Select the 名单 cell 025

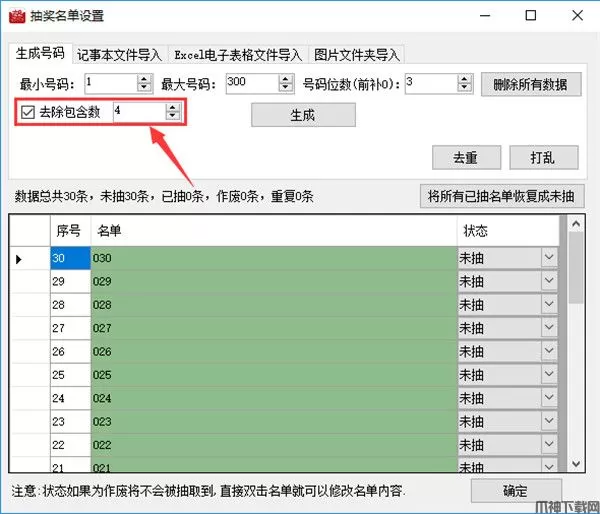coord(274,375)
